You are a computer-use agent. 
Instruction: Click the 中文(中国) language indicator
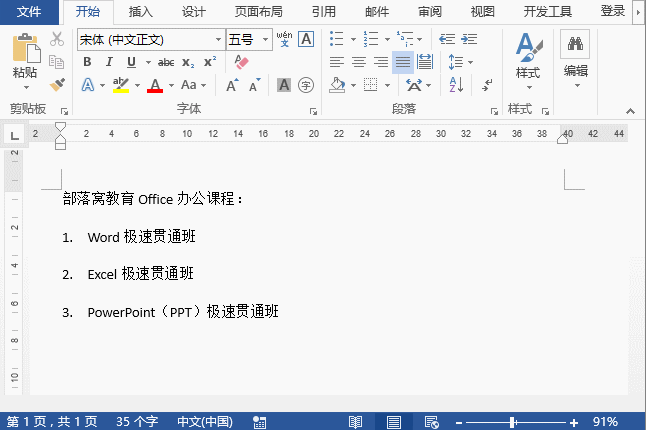point(205,422)
